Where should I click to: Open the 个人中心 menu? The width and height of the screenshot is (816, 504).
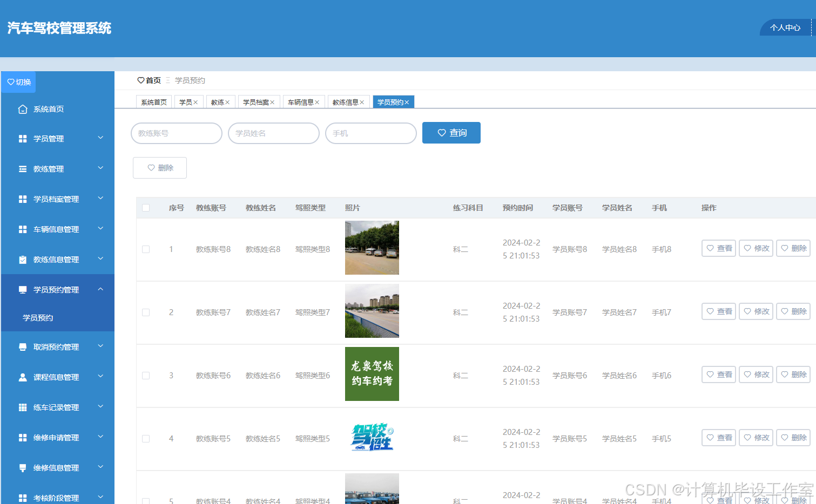coord(785,28)
